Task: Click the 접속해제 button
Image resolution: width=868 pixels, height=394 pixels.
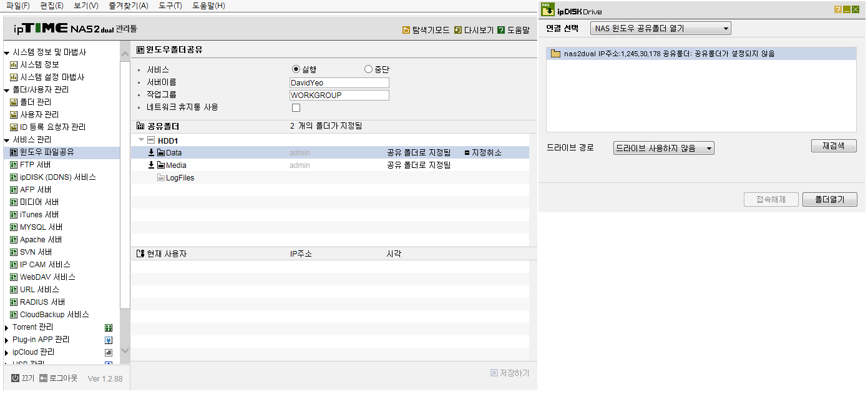Action: click(771, 200)
